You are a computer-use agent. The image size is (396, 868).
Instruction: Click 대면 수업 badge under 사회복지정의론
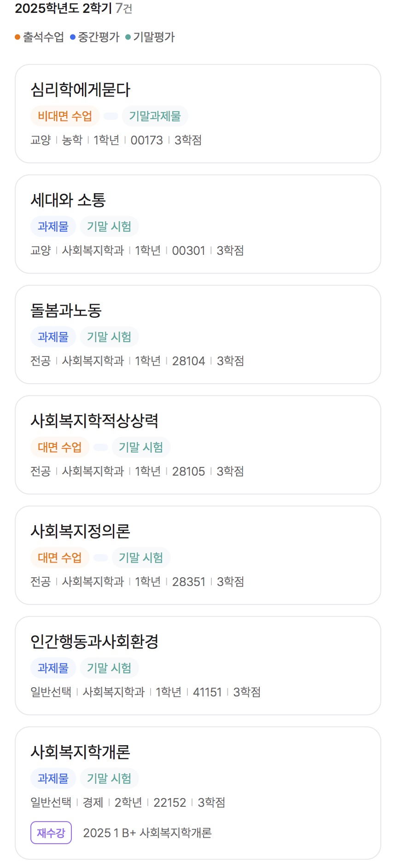pos(59,558)
